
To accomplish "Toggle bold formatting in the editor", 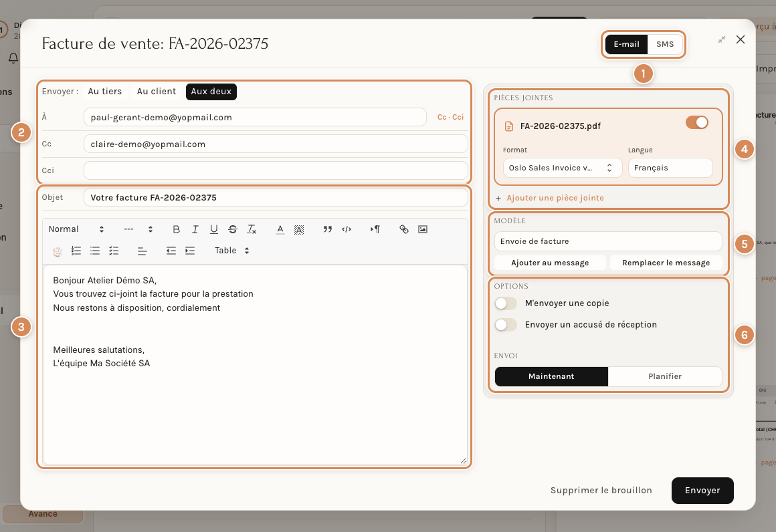I will 176,229.
